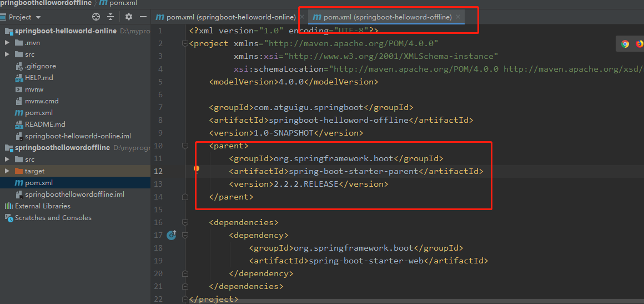The height and width of the screenshot is (304, 644).
Task: Click 2.2.2.RELEASE version text
Action: click(x=306, y=185)
